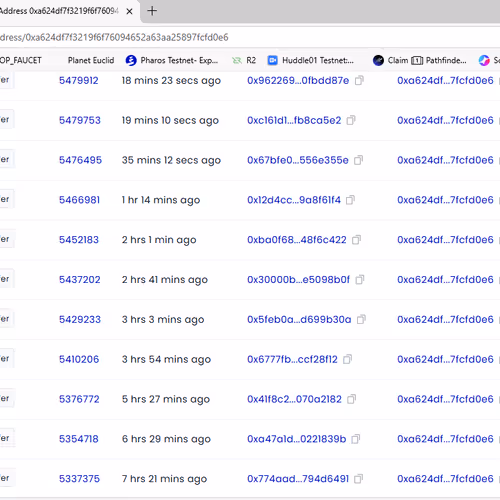Select the '19 mins 10 secs ago' timestamp

[170, 121]
